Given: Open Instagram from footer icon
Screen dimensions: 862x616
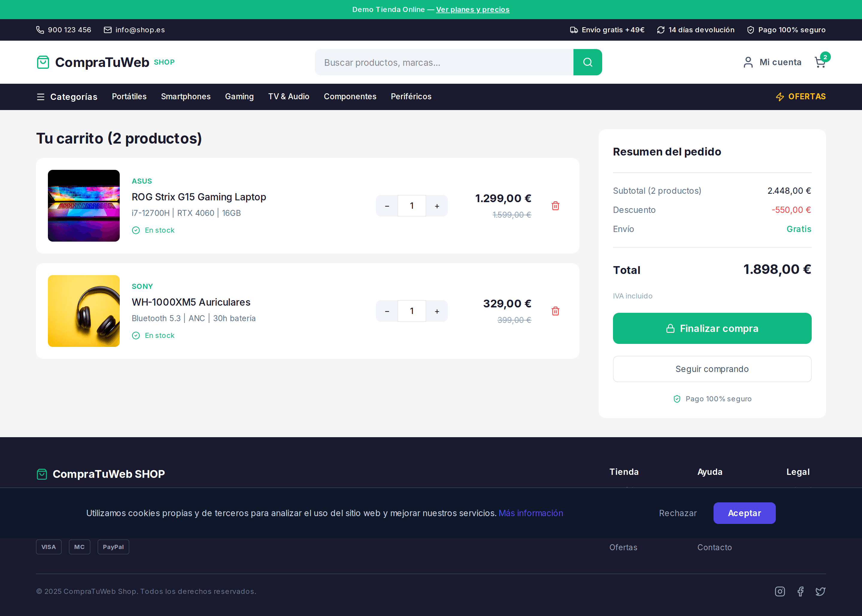Looking at the screenshot, I should click(x=780, y=591).
